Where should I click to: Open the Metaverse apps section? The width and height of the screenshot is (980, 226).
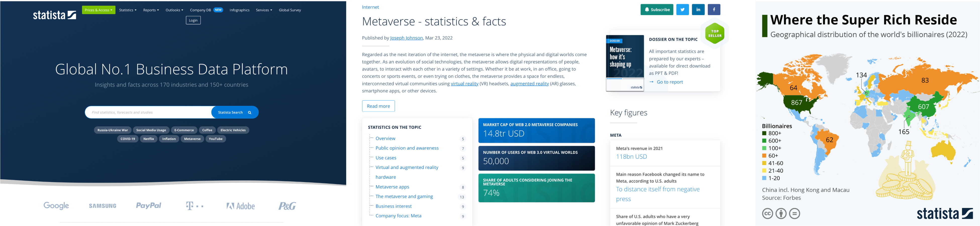pyautogui.click(x=392, y=187)
